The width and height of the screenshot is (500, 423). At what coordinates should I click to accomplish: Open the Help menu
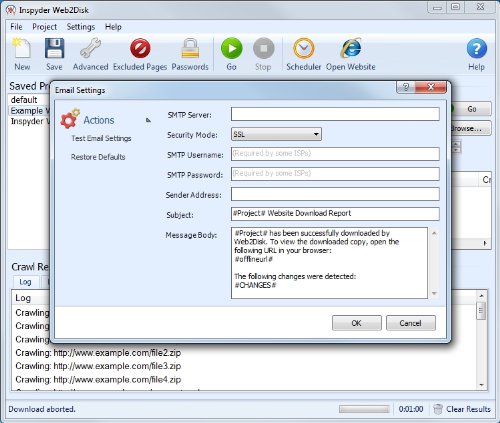pos(113,27)
